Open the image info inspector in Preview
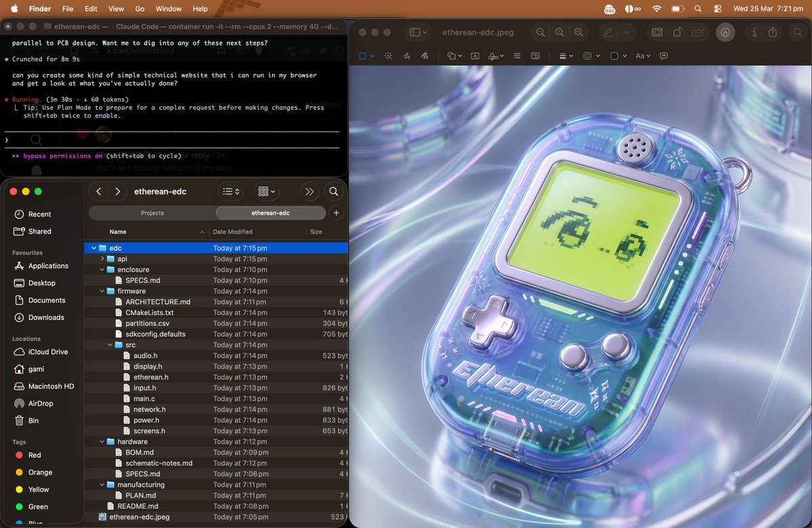Image resolution: width=812 pixels, height=528 pixels. click(754, 32)
